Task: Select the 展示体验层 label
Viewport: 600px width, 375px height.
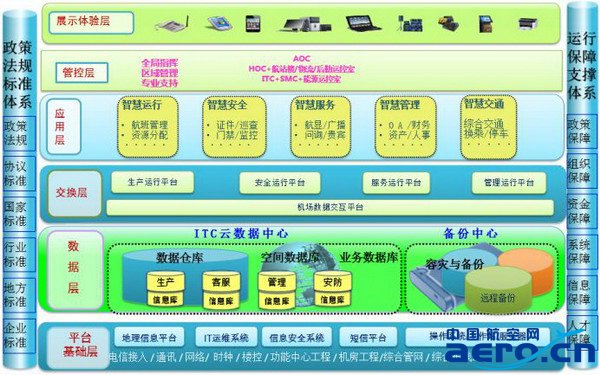Action: [x=91, y=22]
